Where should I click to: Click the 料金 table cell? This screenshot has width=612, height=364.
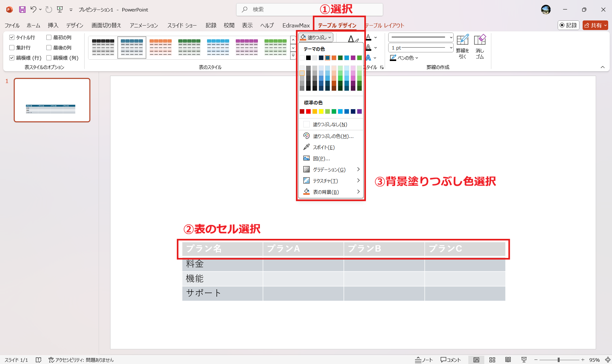tap(223, 264)
